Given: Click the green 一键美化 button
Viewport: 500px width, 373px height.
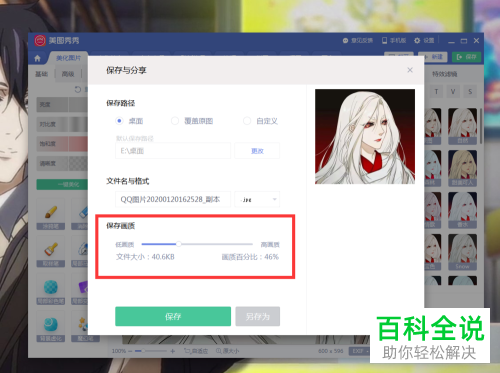Looking at the screenshot, I should tap(62, 184).
